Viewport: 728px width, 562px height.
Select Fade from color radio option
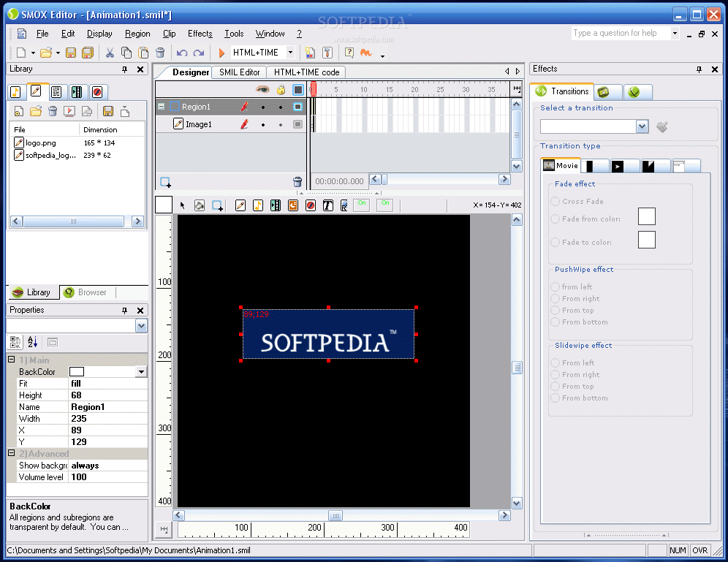tap(555, 219)
